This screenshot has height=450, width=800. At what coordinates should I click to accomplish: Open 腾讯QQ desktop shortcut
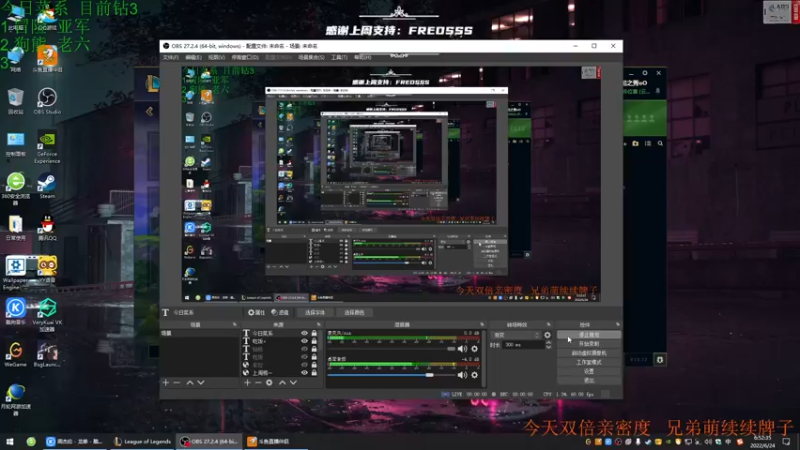point(47,228)
